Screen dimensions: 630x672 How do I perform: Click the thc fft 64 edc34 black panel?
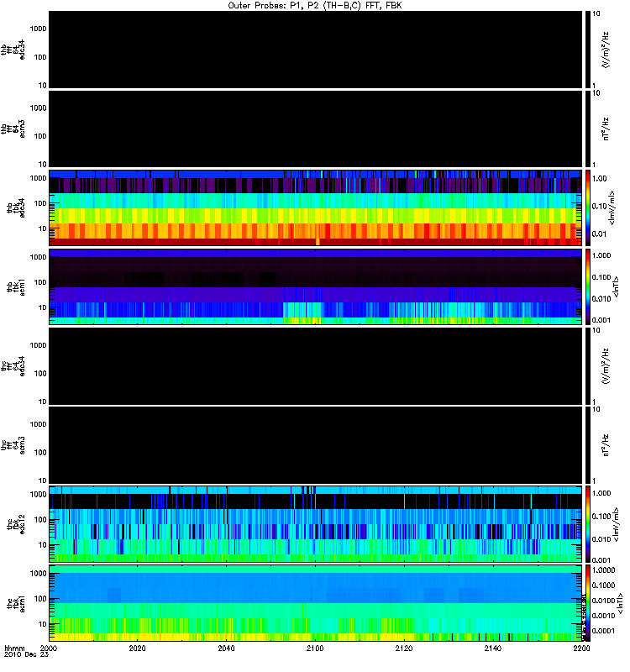click(x=316, y=366)
